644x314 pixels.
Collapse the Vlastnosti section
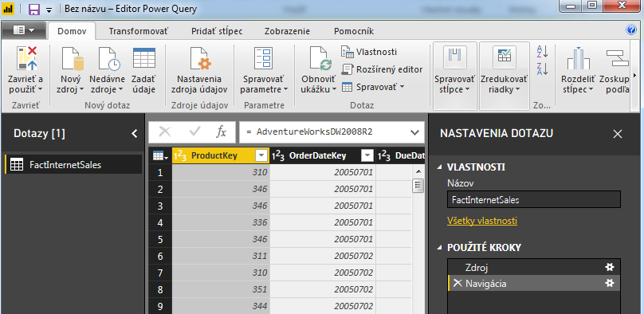(440, 167)
